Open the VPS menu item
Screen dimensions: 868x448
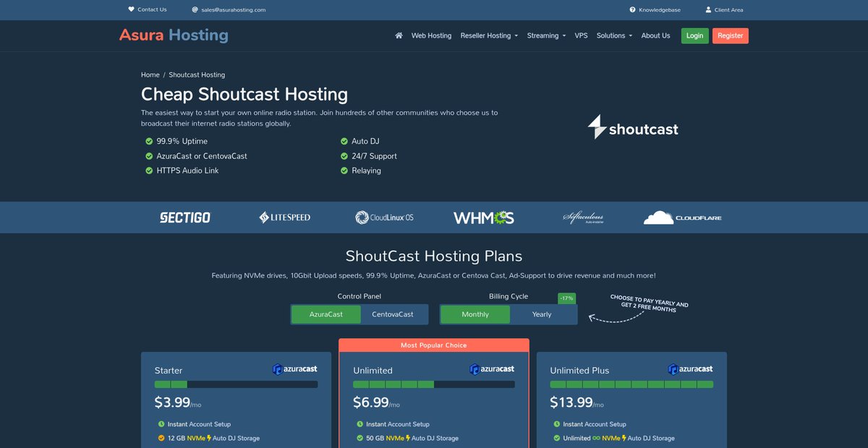(x=581, y=35)
